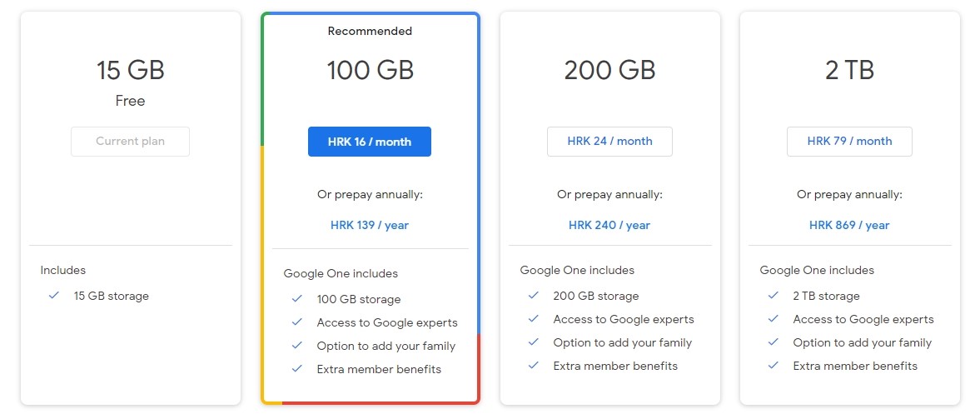The height and width of the screenshot is (419, 980).
Task: Click the 100 GB plan heading
Action: click(370, 70)
